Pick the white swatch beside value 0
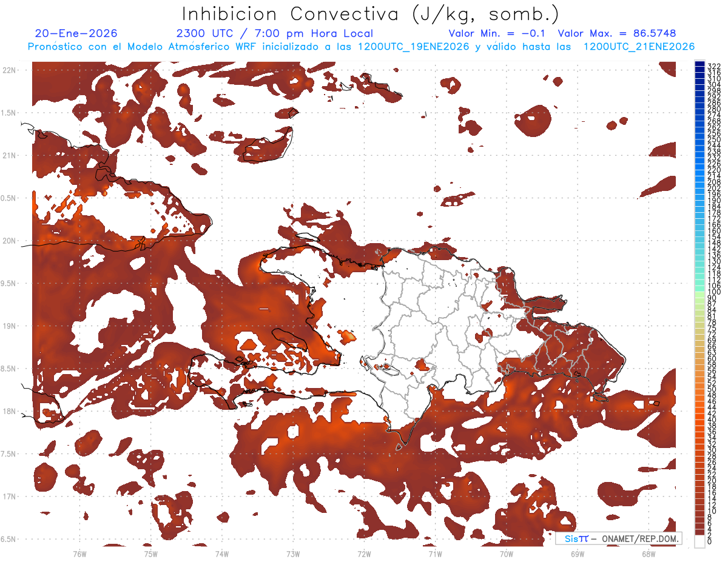 tap(699, 540)
